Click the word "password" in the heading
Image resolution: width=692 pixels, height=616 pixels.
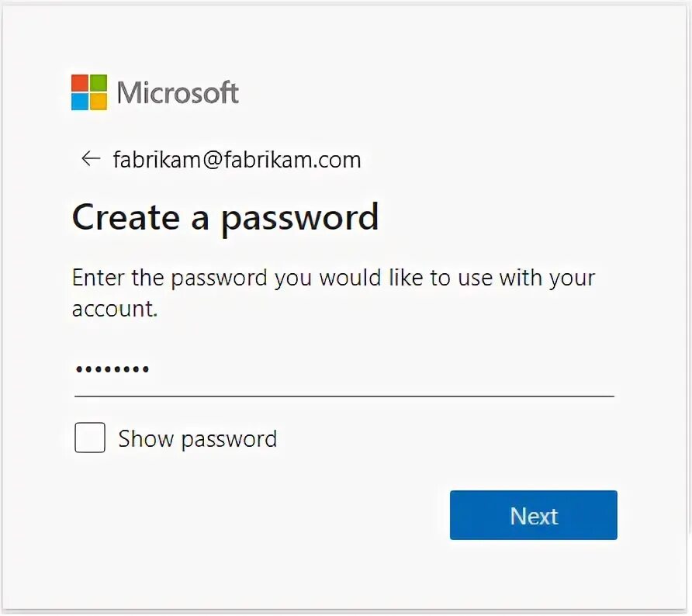299,220
